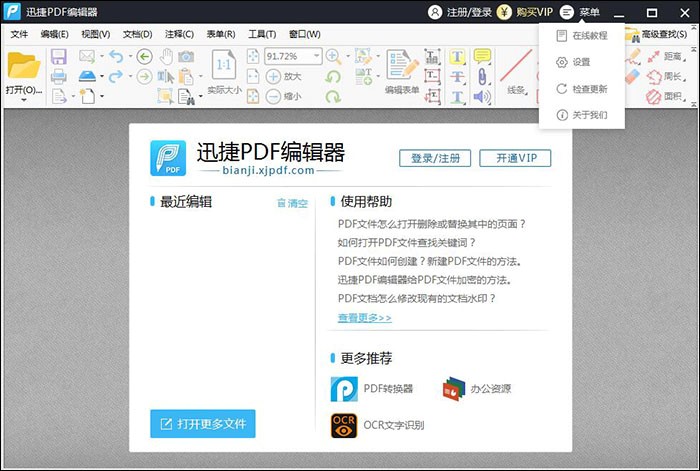Select the red 线条 line drawing tool
The image size is (700, 471).
[x=516, y=65]
